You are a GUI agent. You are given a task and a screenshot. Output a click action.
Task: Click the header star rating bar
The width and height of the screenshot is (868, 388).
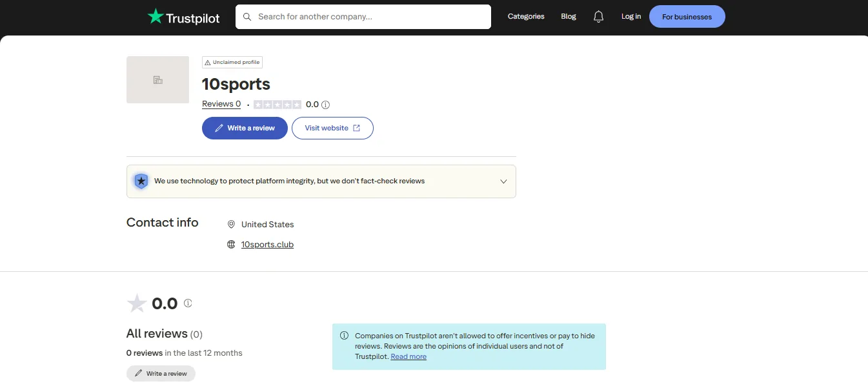[x=278, y=105]
